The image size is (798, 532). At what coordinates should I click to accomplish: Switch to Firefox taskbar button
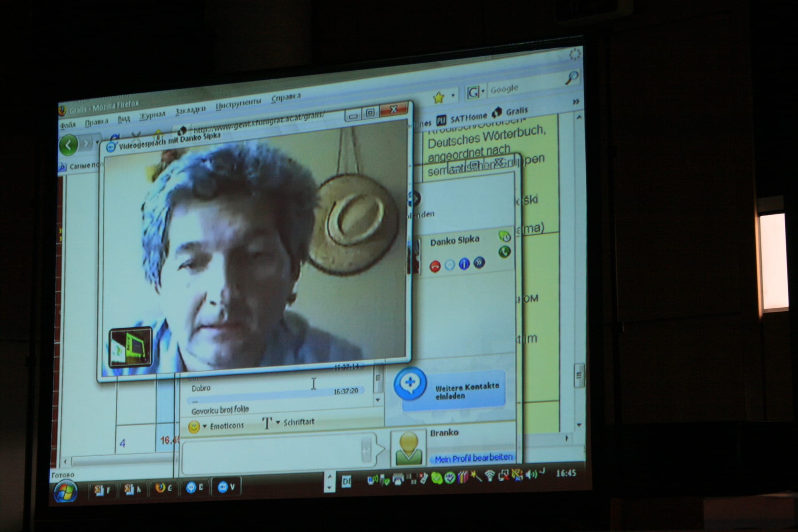tap(164, 488)
